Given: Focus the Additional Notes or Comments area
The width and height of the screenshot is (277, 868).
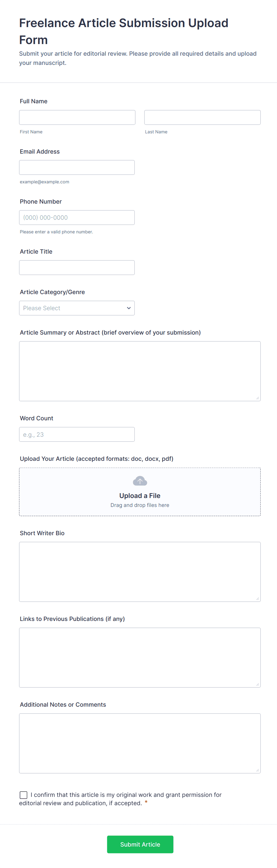Looking at the screenshot, I should coord(139,743).
